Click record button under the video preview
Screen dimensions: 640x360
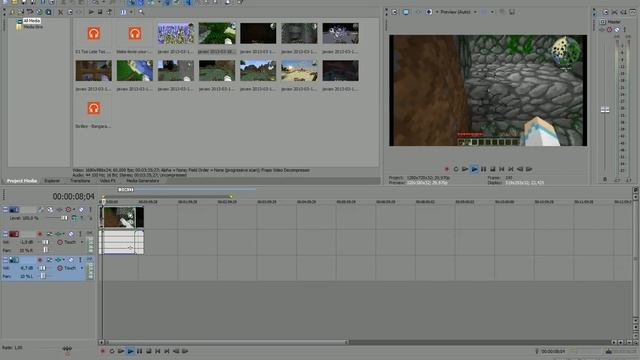coord(447,169)
